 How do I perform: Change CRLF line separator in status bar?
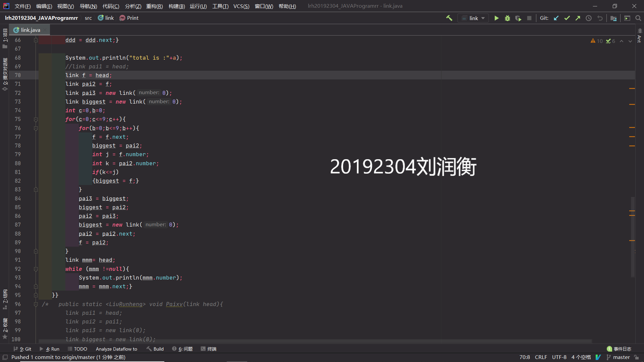click(x=541, y=357)
